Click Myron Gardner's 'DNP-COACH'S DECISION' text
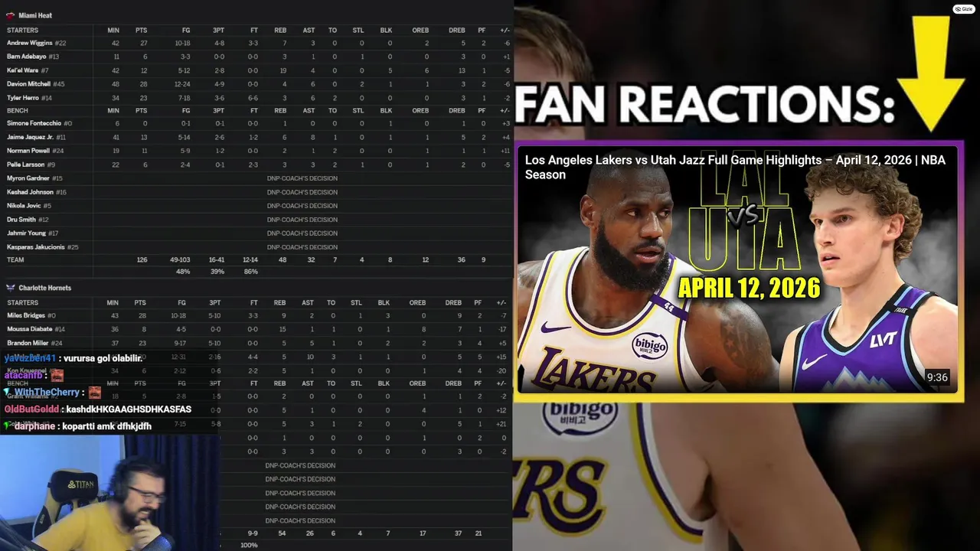 point(302,178)
